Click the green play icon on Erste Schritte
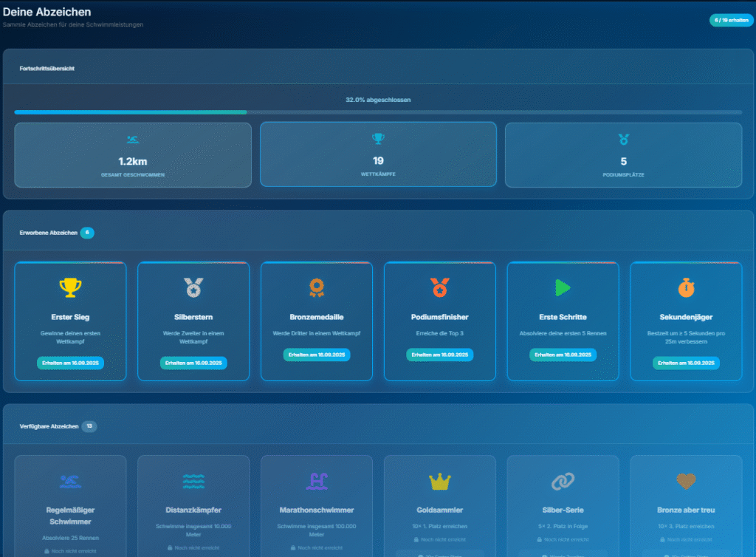Screen dimensions: 756x557 tap(563, 287)
